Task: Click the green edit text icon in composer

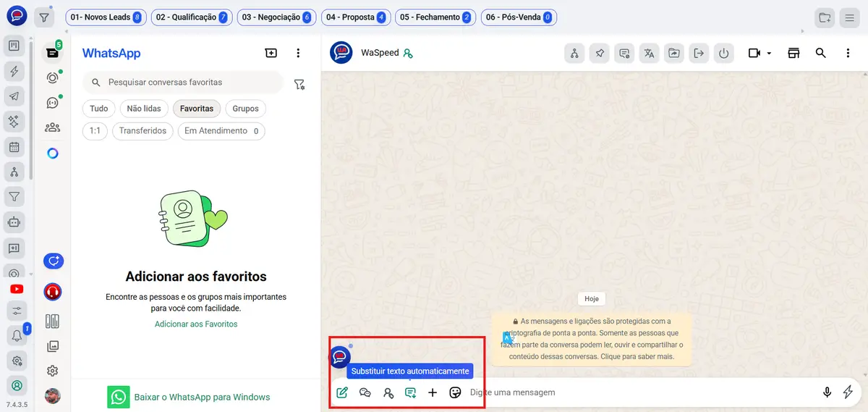Action: coord(342,392)
